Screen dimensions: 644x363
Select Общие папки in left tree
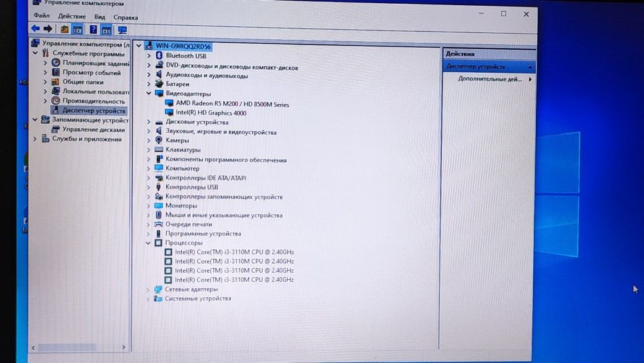(83, 82)
